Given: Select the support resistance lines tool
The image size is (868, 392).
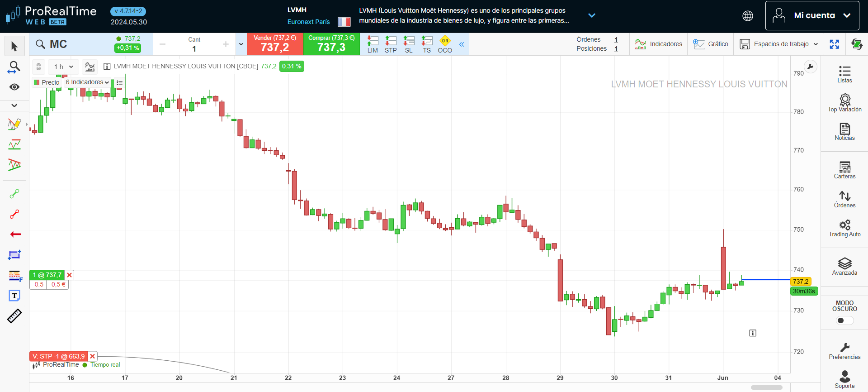Looking at the screenshot, I should pyautogui.click(x=14, y=145).
